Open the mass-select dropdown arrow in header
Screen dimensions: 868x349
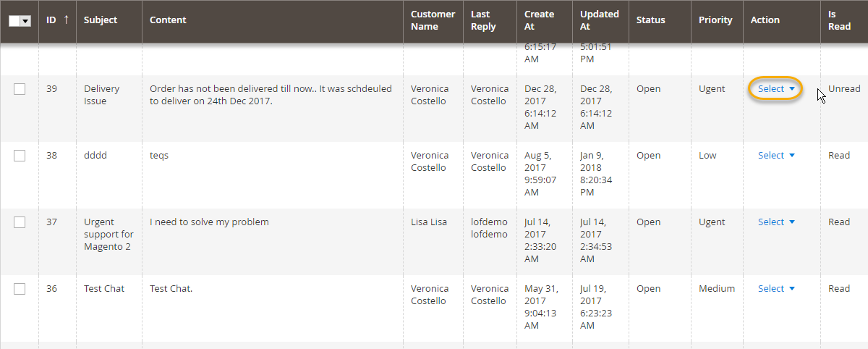26,21
